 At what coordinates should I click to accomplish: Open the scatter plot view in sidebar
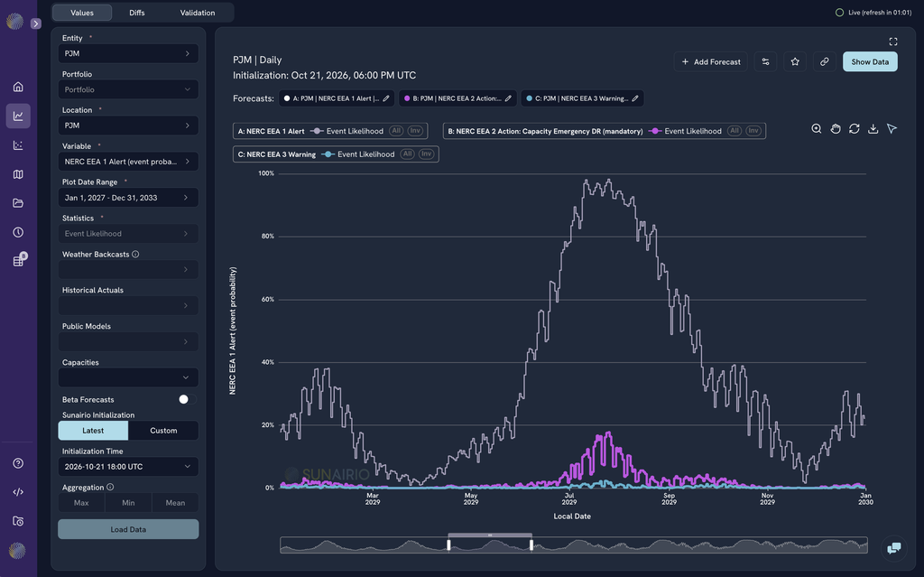pyautogui.click(x=18, y=145)
